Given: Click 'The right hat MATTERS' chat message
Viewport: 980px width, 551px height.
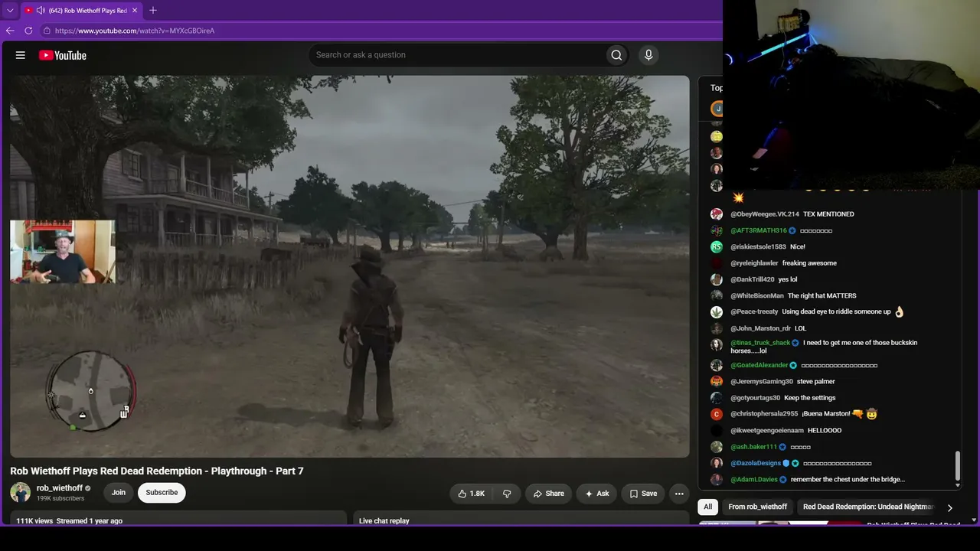Looking at the screenshot, I should 822,295.
